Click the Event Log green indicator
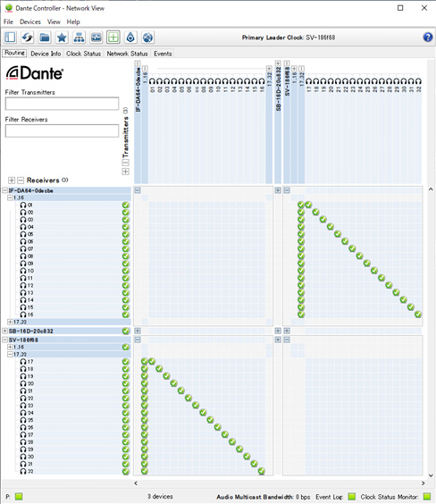Screen dimensions: 436x504 352,496
